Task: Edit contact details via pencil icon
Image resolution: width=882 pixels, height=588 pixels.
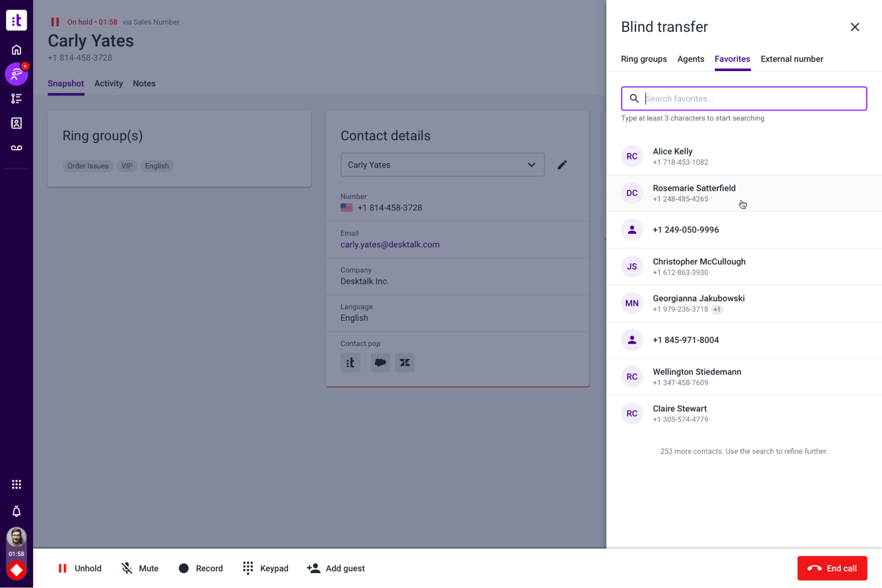Action: pyautogui.click(x=562, y=165)
